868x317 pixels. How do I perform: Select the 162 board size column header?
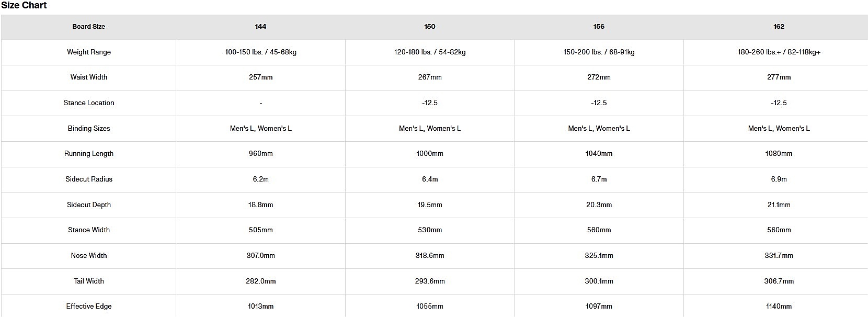779,27
